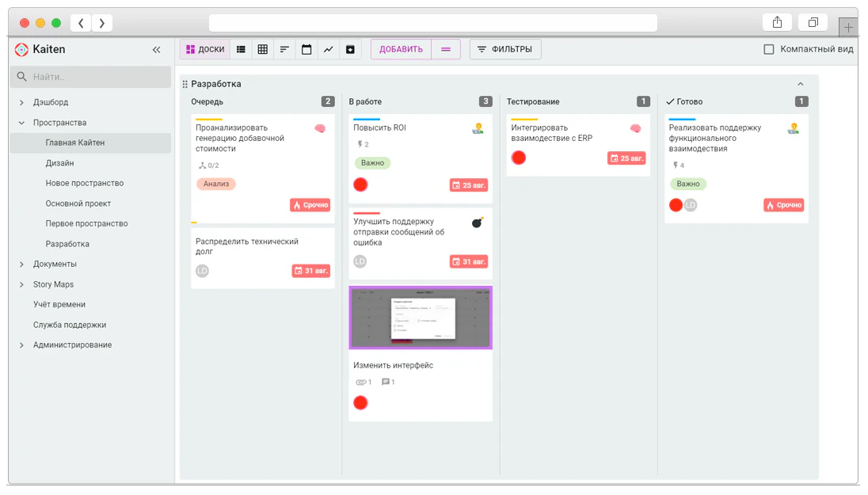Expand the Документы sidebar section
This screenshot has width=868, height=495.
click(21, 264)
